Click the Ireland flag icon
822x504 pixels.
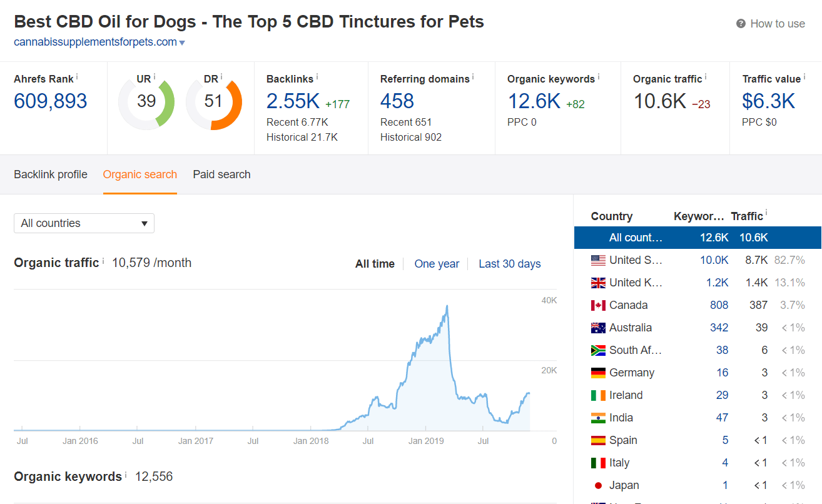click(x=598, y=395)
